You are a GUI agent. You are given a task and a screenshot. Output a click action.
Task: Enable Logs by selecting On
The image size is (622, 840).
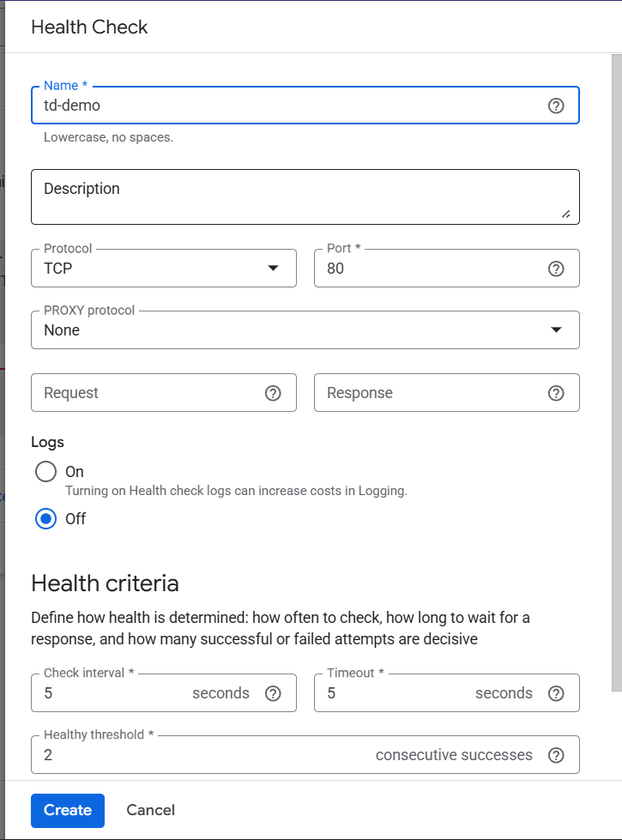click(x=45, y=472)
